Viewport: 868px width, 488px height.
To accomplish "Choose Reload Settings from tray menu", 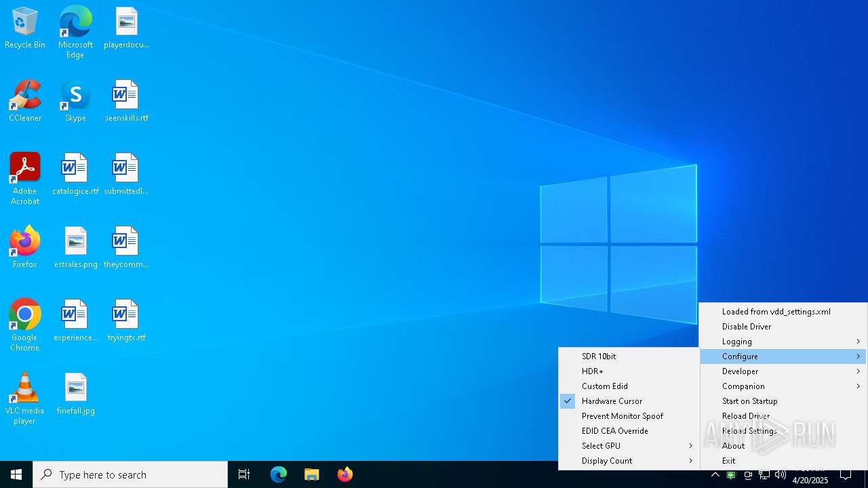I will pos(783,431).
